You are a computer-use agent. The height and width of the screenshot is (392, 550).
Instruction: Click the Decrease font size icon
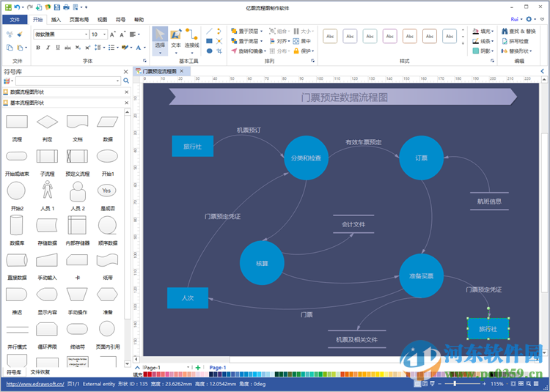pos(122,34)
